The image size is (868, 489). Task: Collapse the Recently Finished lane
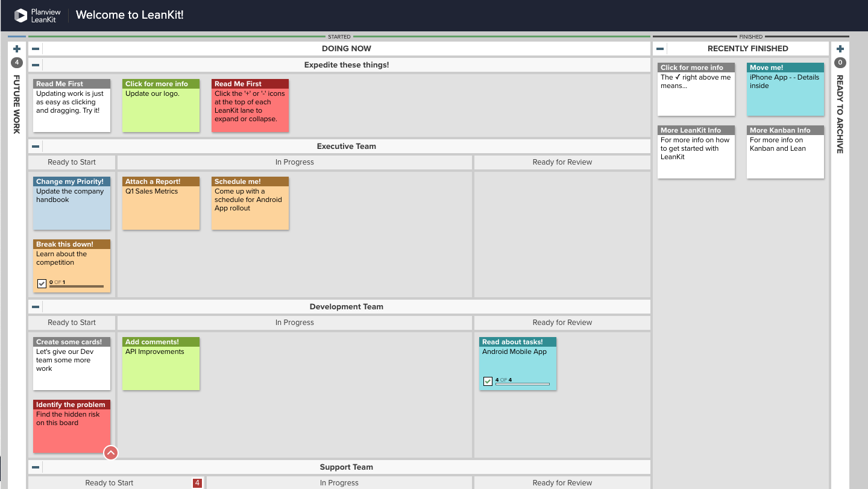(659, 48)
